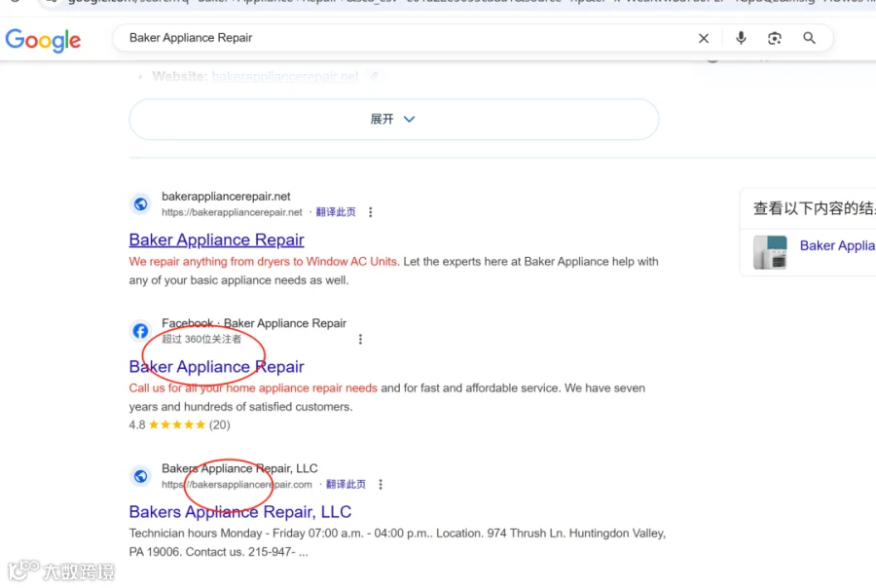Select the https://bakerappliancerepair.net URL text

click(x=232, y=212)
